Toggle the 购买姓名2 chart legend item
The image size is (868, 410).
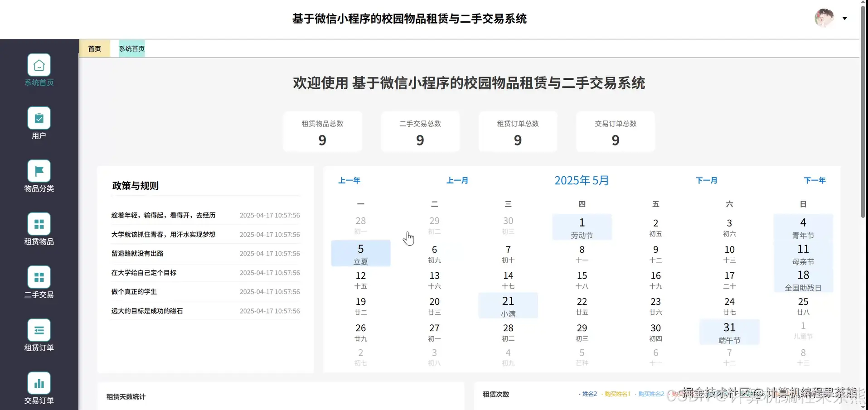651,394
